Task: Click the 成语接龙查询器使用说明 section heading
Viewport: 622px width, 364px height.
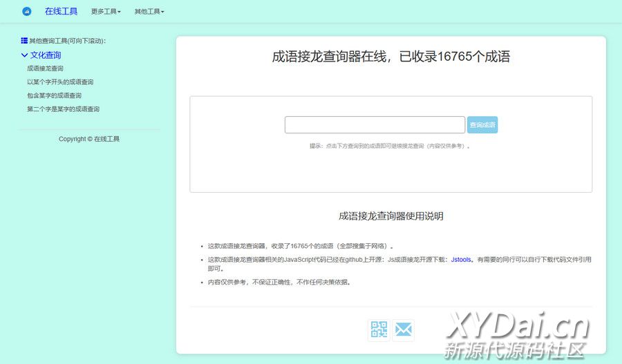Action: (390, 216)
